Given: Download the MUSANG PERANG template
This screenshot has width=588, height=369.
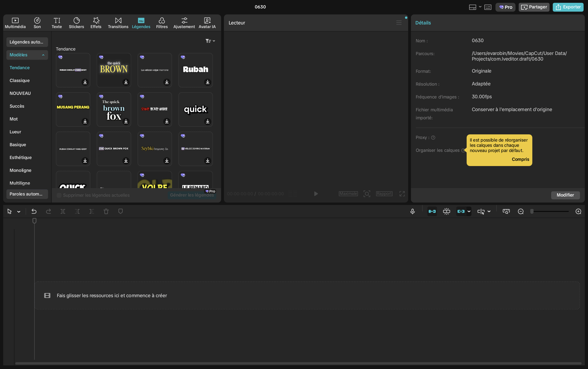Looking at the screenshot, I should [x=85, y=121].
